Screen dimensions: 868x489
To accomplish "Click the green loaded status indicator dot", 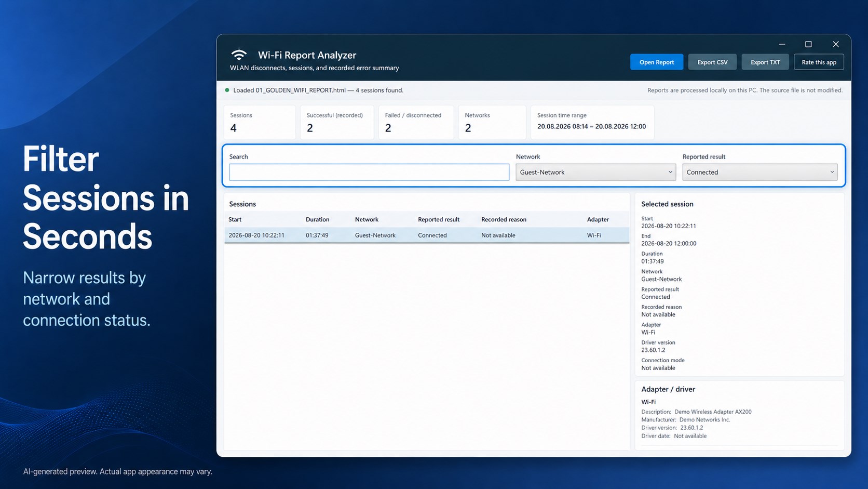I will [227, 90].
